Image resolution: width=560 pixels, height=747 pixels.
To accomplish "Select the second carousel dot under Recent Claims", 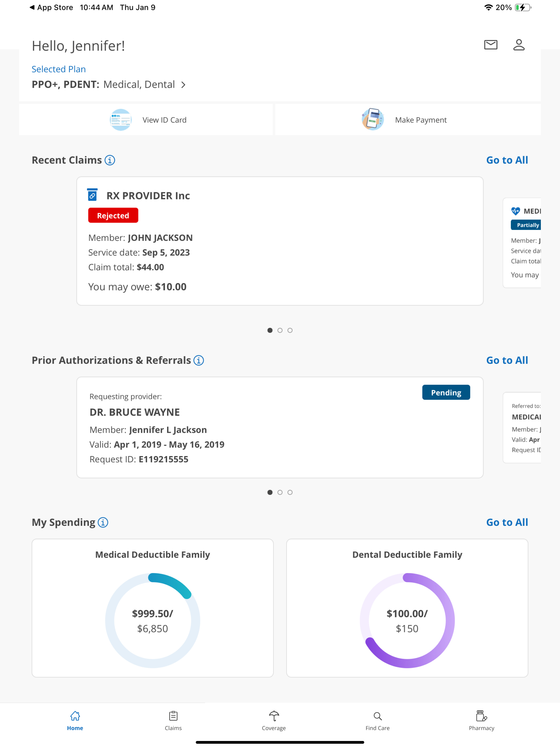I will pos(280,330).
